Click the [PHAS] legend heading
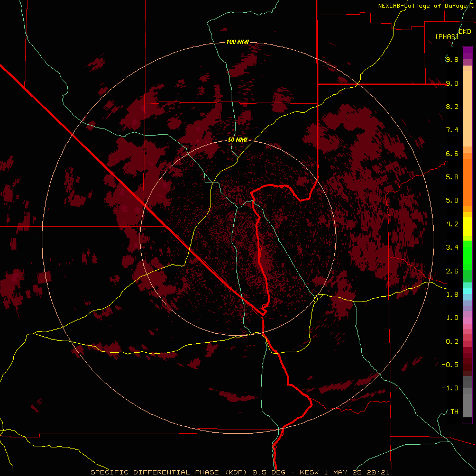This screenshot has height=476, width=476. tap(447, 36)
